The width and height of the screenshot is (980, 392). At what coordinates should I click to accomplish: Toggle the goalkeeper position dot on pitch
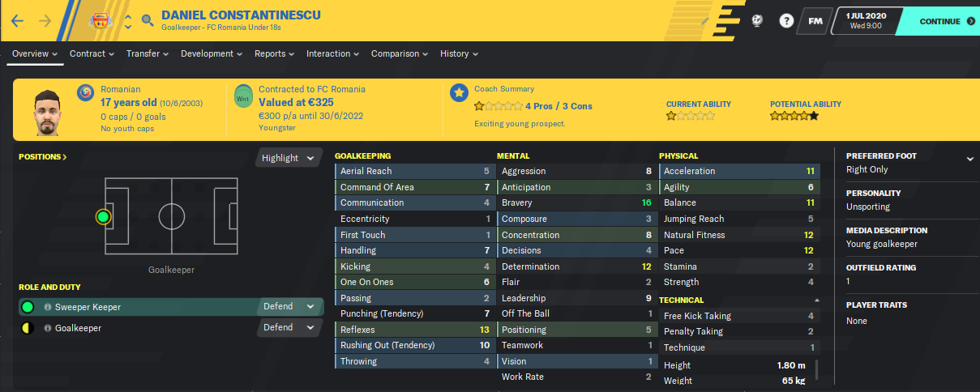(102, 217)
